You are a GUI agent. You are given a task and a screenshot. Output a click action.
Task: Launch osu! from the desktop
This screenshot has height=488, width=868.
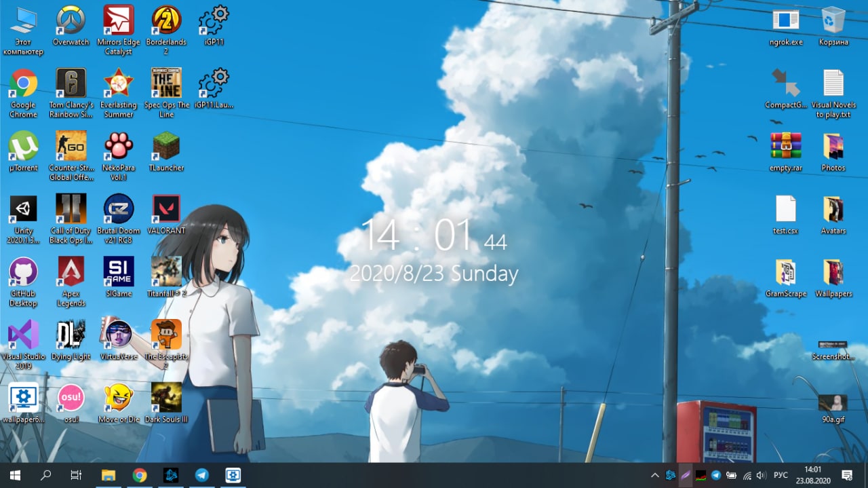coord(71,402)
